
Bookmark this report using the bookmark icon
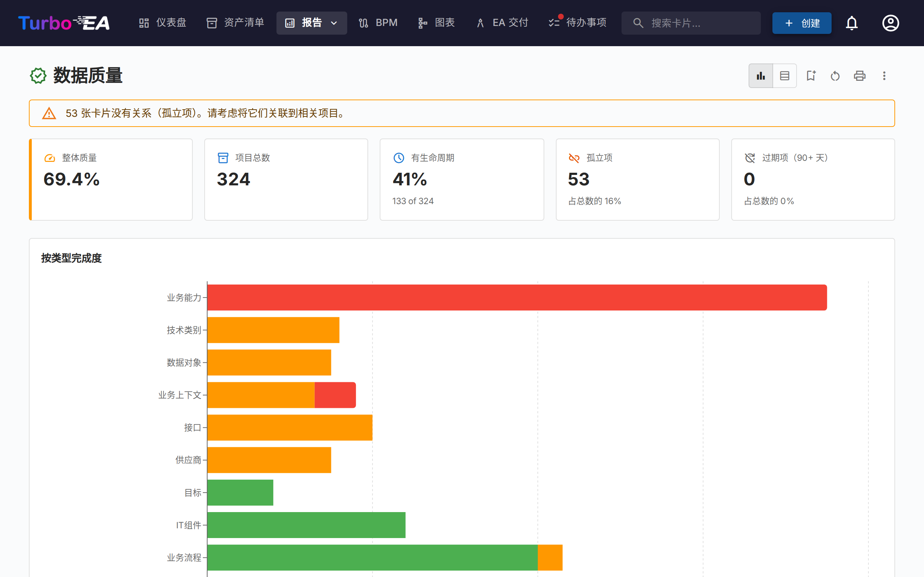[811, 76]
